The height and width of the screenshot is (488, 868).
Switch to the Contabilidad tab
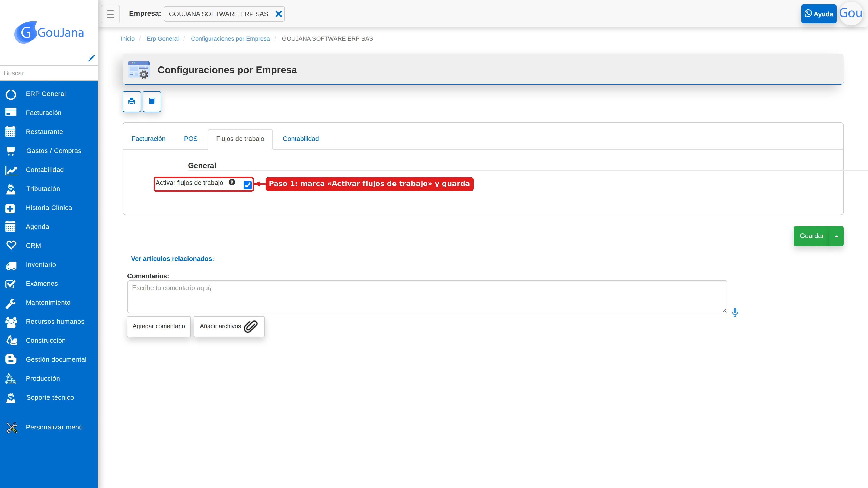tap(301, 139)
